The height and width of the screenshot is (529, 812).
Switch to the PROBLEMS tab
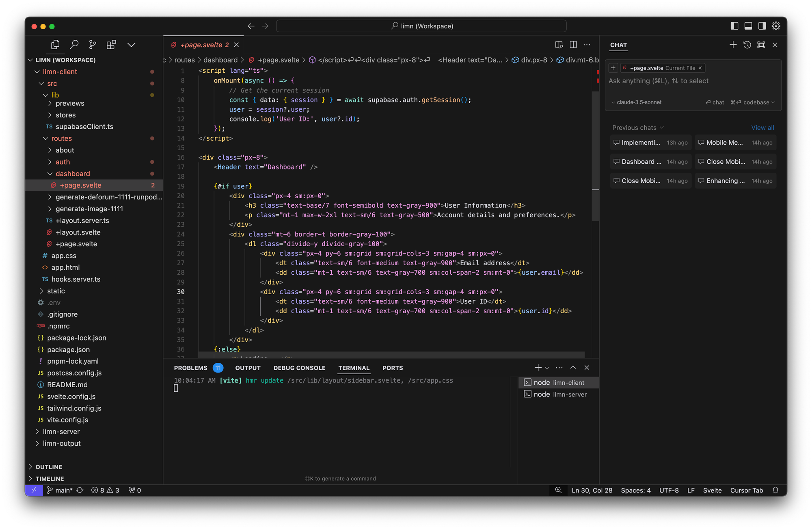pyautogui.click(x=190, y=368)
